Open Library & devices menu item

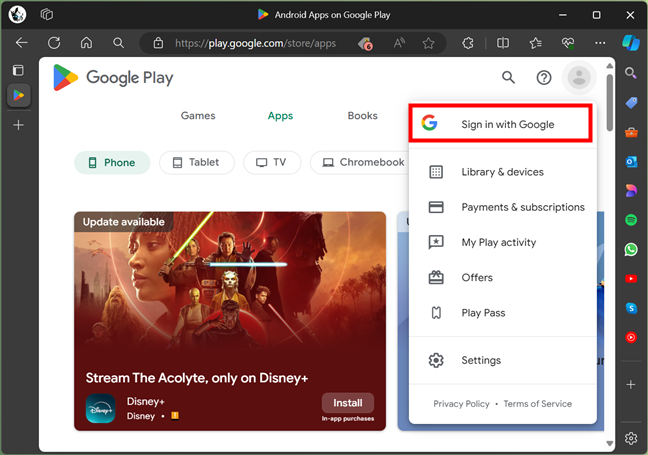click(x=503, y=172)
